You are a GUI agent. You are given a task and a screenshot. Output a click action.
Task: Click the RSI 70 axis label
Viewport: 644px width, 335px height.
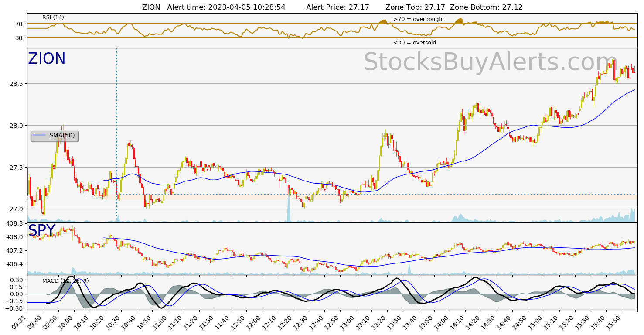20,24
